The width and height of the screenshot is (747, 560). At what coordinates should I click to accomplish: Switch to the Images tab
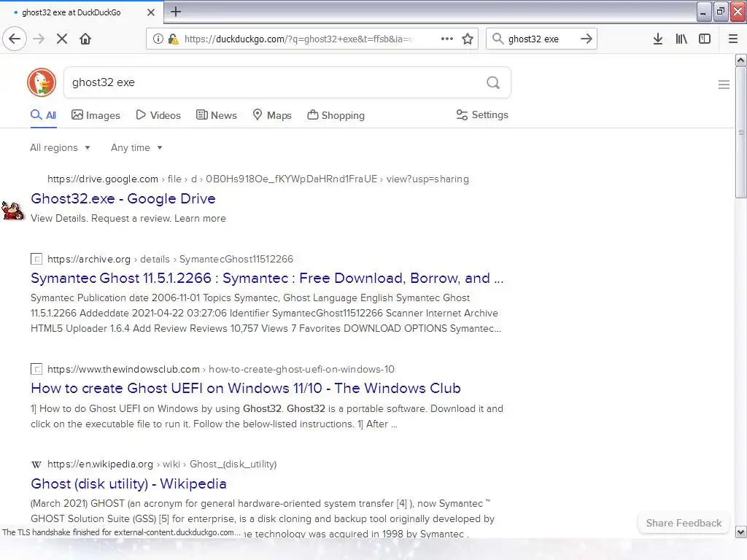click(x=96, y=115)
